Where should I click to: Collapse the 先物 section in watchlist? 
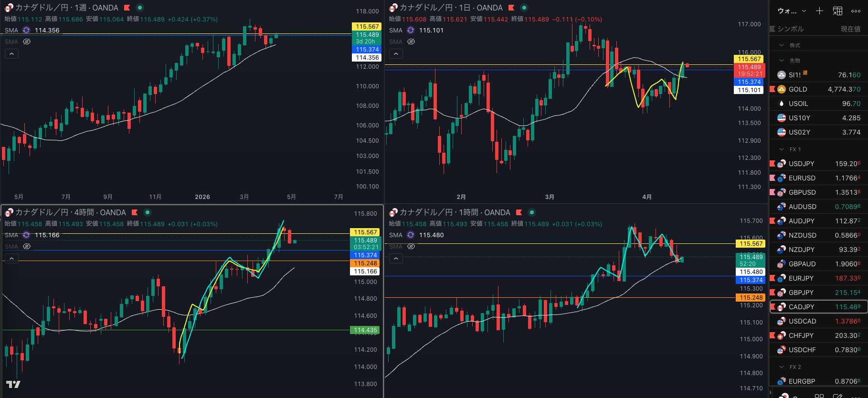tap(782, 61)
